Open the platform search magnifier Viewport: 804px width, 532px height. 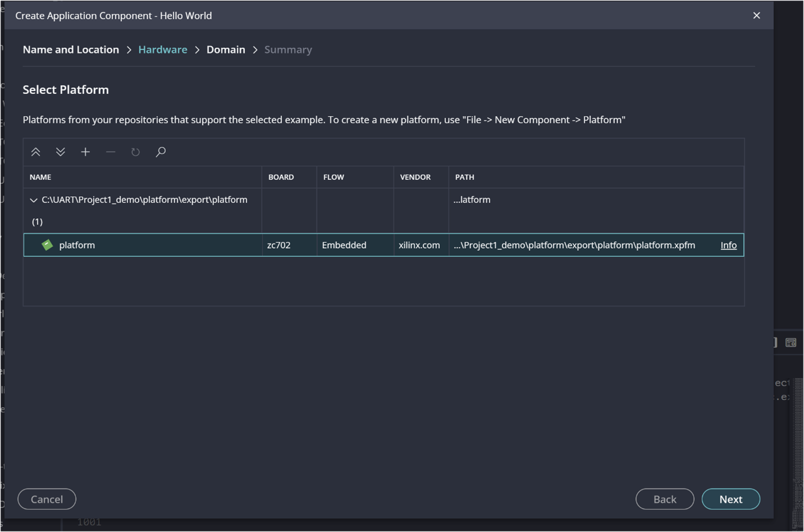[160, 151]
